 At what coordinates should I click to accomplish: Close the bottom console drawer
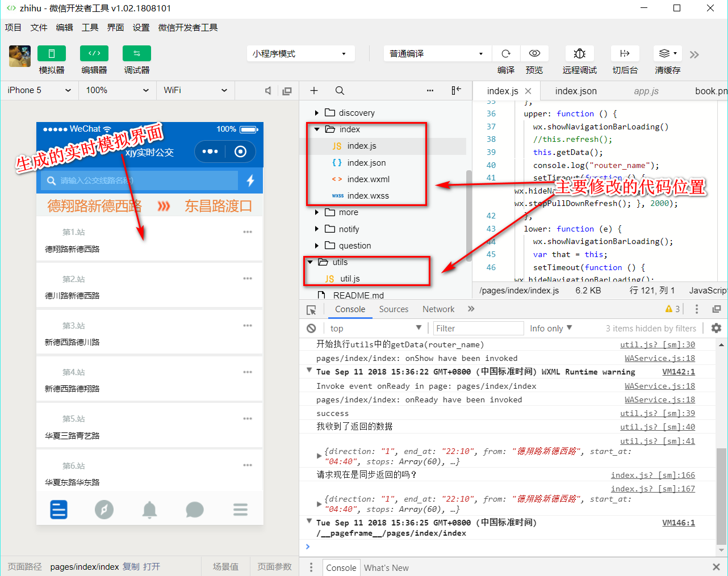pos(716,567)
